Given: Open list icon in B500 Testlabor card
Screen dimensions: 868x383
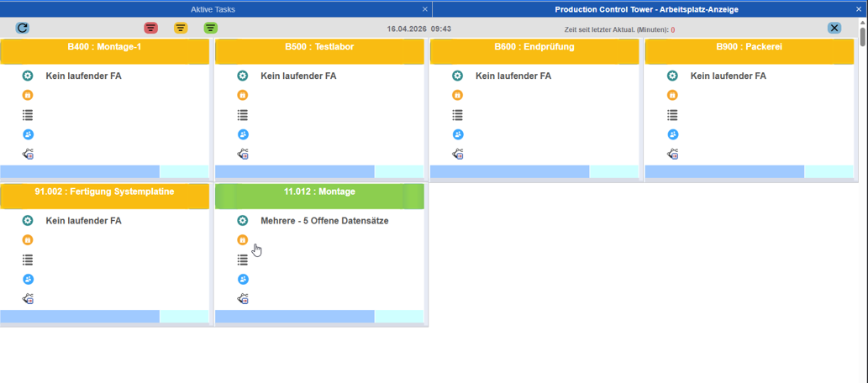Looking at the screenshot, I should (x=243, y=115).
